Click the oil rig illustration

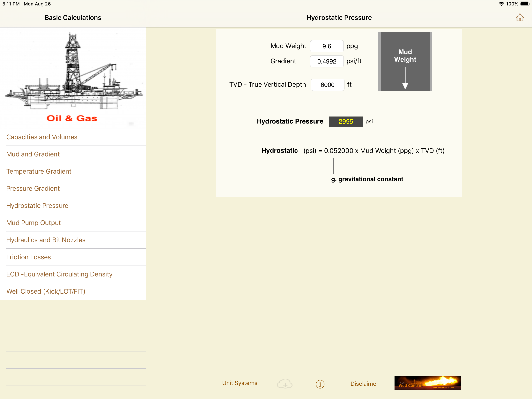point(73,72)
